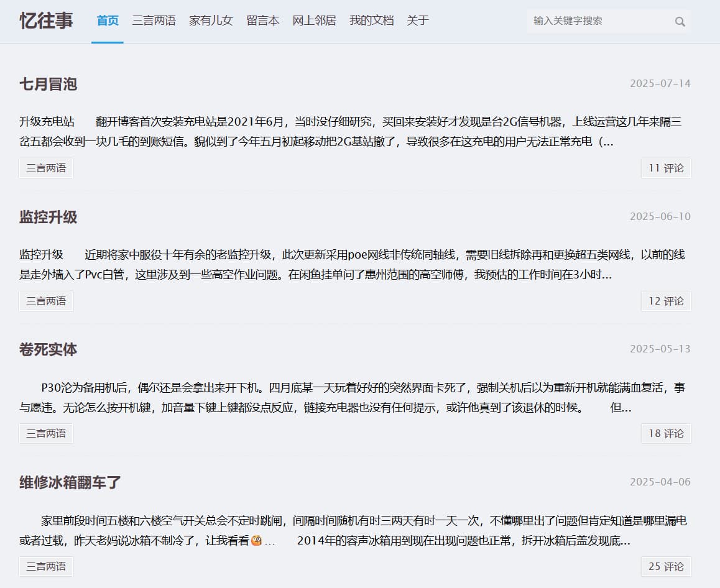Viewport: 720px width, 588px height.
Task: View the 18 comments on 卷死实体
Action: tap(666, 433)
